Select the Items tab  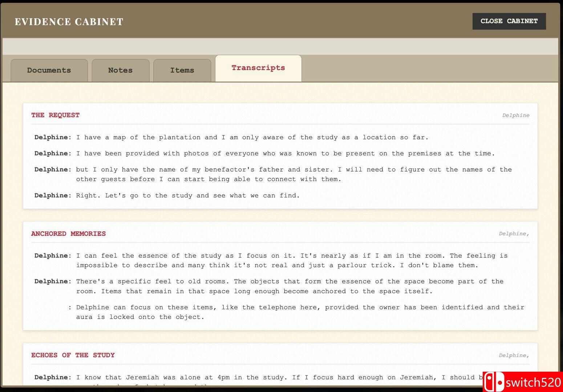point(182,70)
